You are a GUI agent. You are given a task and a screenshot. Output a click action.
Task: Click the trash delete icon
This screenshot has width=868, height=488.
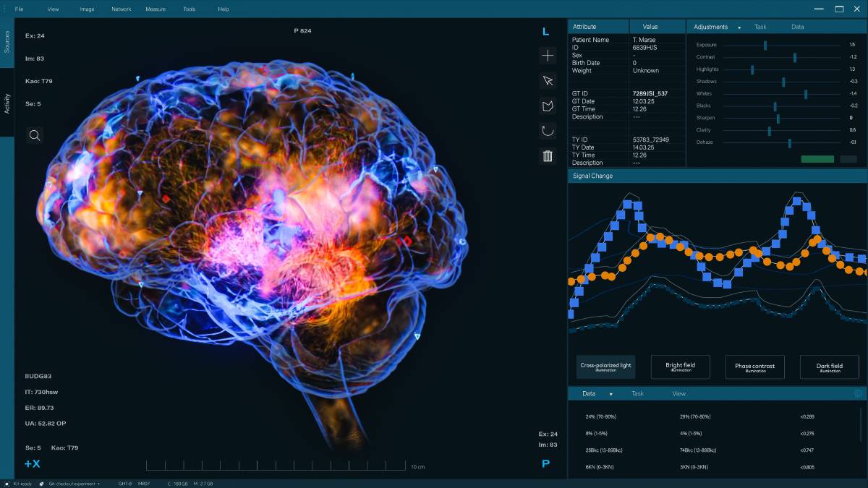click(548, 155)
